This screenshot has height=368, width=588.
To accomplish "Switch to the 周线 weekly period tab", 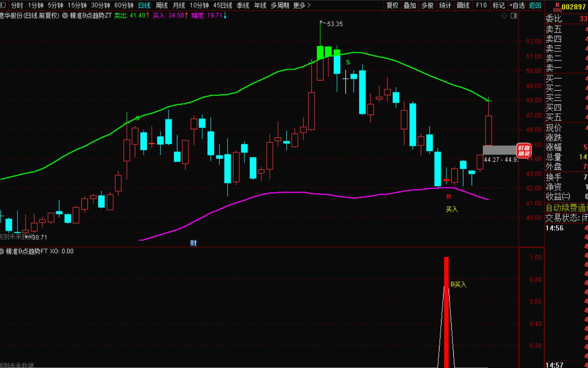I will point(162,5).
